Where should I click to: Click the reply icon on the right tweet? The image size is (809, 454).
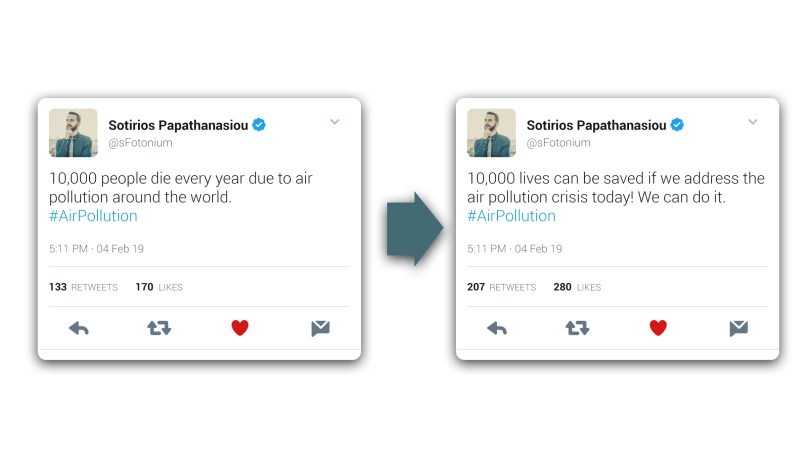pos(497,328)
